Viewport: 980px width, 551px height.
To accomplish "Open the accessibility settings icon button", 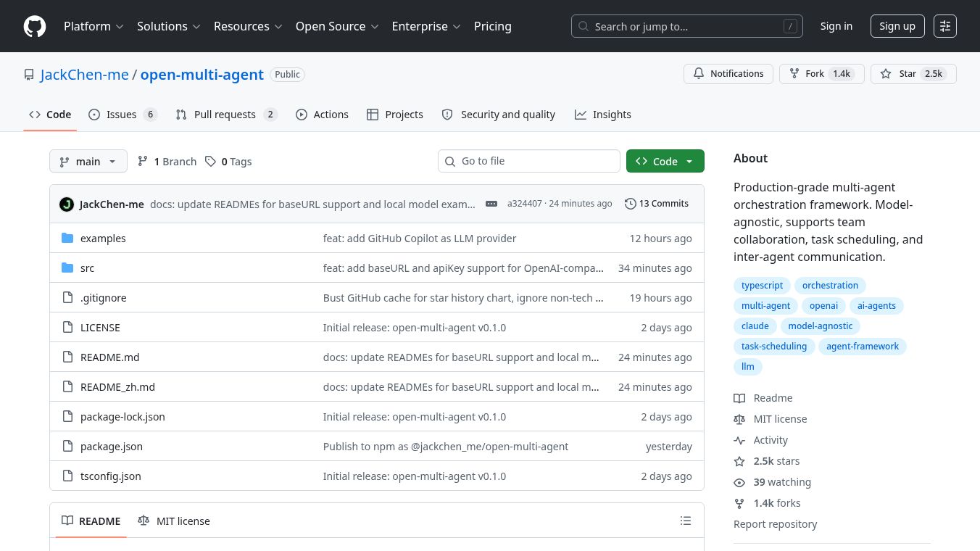I will pos(944,26).
